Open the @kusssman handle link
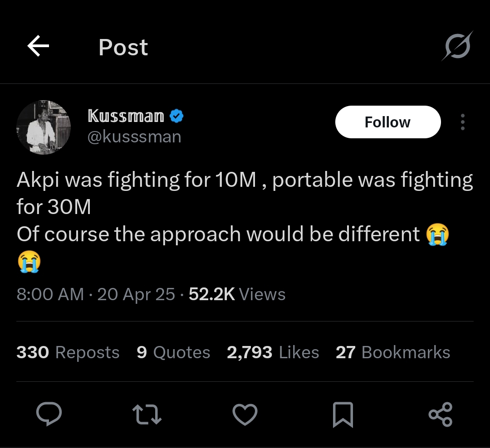This screenshot has height=448, width=490. click(134, 136)
